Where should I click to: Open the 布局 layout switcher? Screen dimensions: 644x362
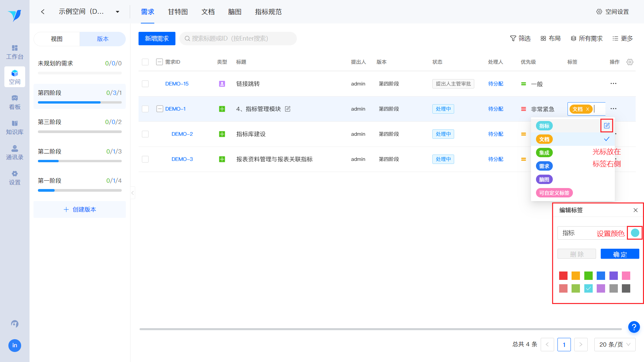(x=550, y=38)
